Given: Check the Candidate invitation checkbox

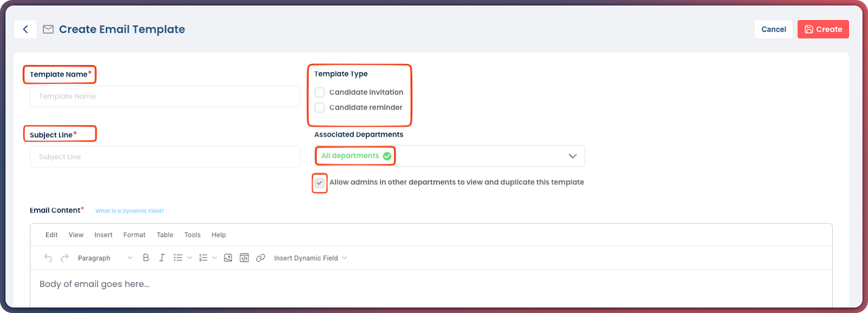Looking at the screenshot, I should tap(320, 92).
